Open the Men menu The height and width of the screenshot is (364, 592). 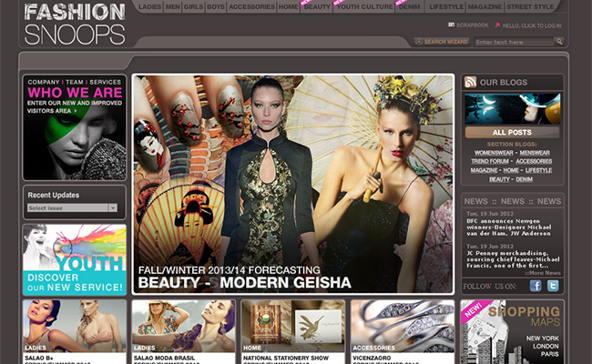point(172,6)
